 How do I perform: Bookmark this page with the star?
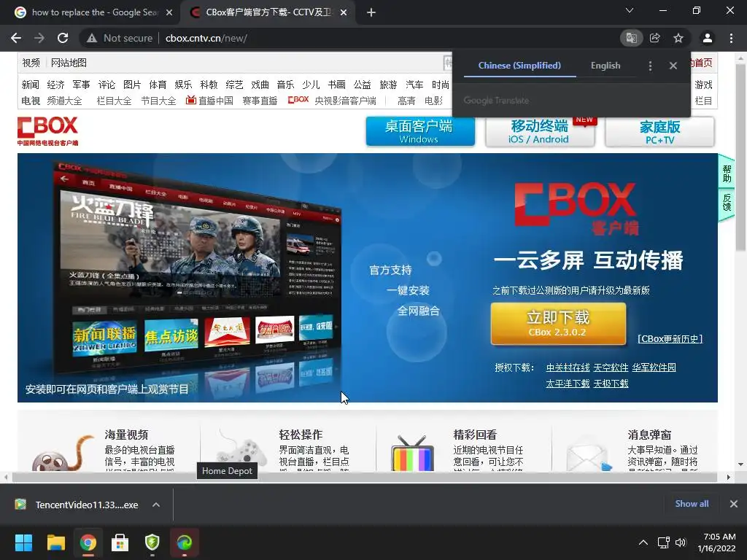(x=678, y=38)
